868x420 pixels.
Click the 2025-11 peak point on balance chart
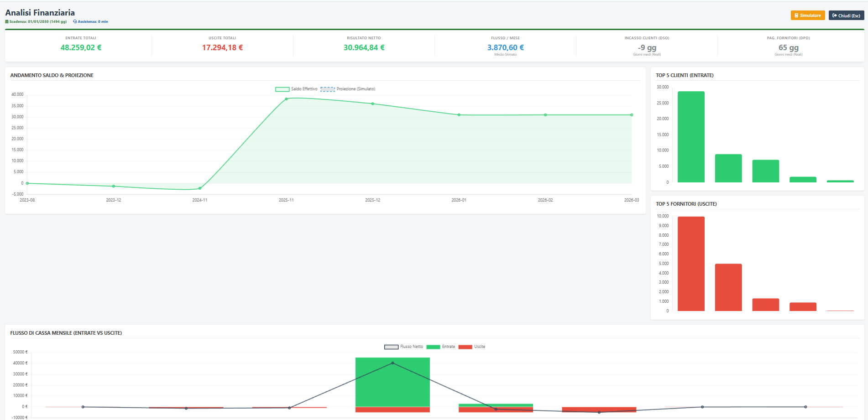pyautogui.click(x=286, y=99)
